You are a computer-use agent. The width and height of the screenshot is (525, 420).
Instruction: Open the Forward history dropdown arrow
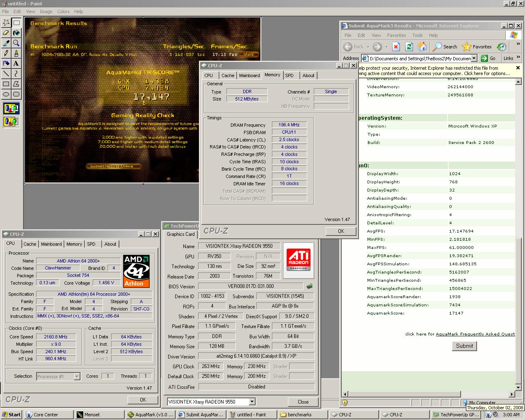pyautogui.click(x=386, y=47)
